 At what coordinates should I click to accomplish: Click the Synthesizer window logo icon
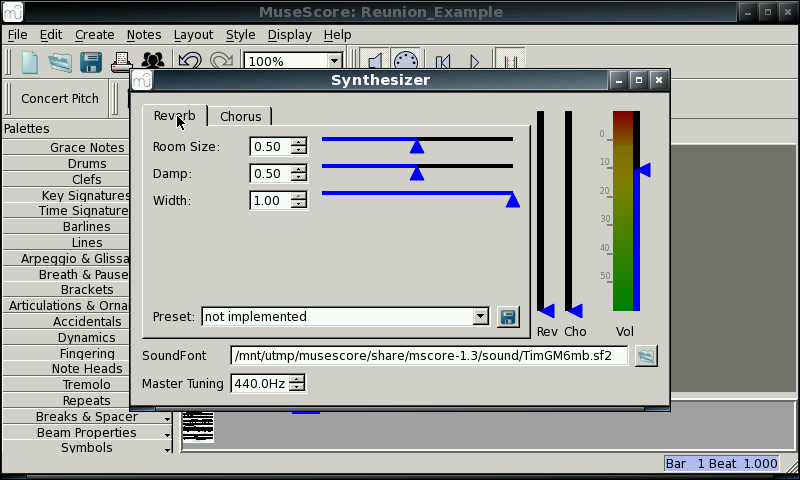pos(142,80)
